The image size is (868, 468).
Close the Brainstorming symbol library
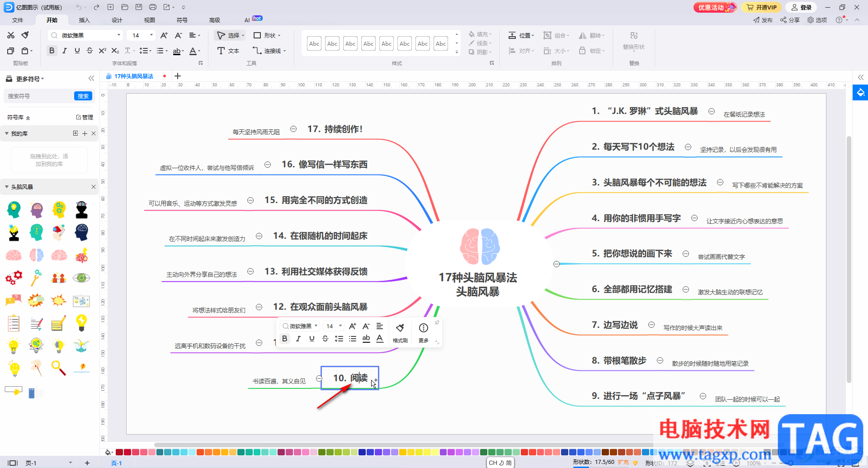94,187
